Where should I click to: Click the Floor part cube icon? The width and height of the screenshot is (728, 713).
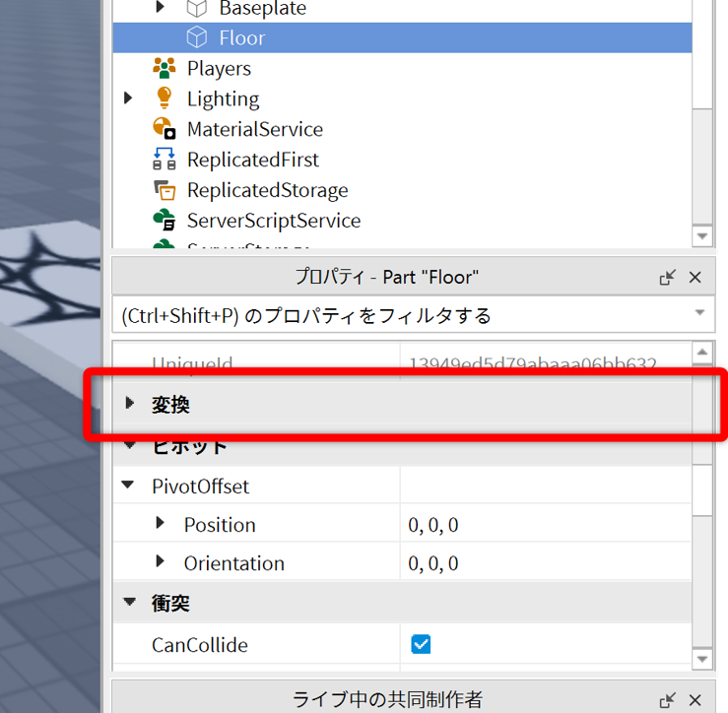(197, 38)
